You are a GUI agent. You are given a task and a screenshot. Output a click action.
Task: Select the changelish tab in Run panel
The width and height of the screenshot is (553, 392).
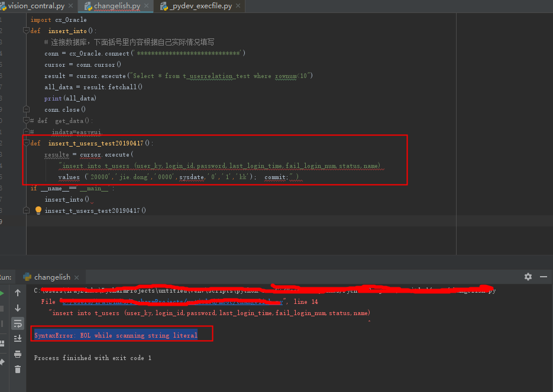(52, 277)
